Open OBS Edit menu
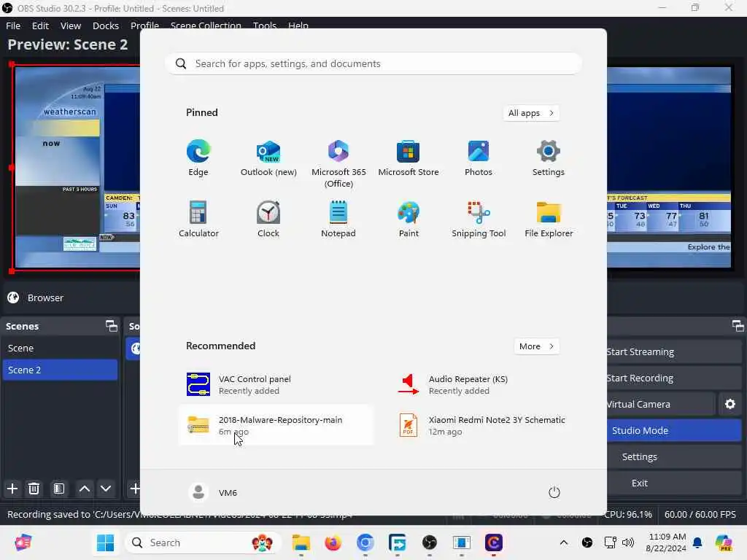The height and width of the screenshot is (560, 747). pos(41,26)
